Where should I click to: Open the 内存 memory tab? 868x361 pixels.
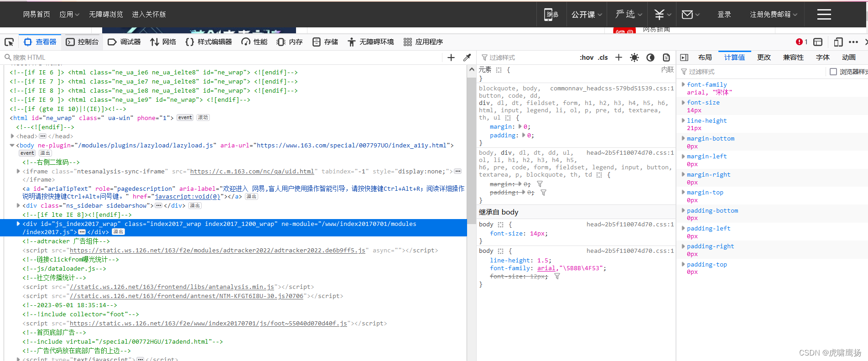(290, 42)
